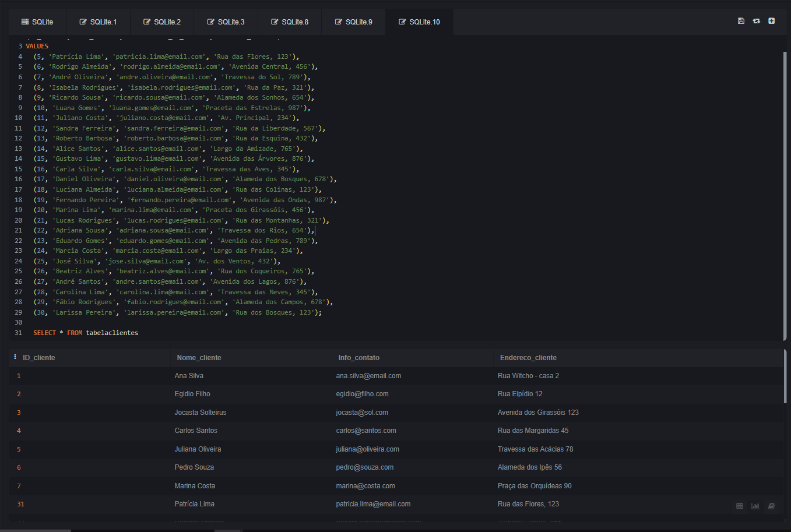Click the 'marina@costa.com' cell
Viewport: 791px width, 532px height.
[x=365, y=486]
